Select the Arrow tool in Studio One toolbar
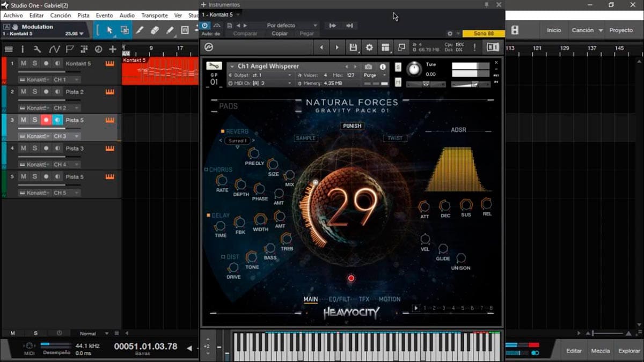 click(x=109, y=30)
